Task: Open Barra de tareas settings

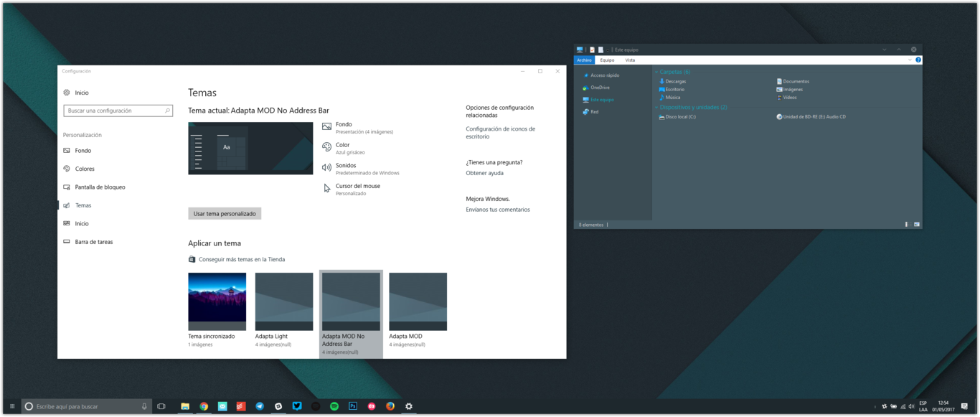Action: 94,242
